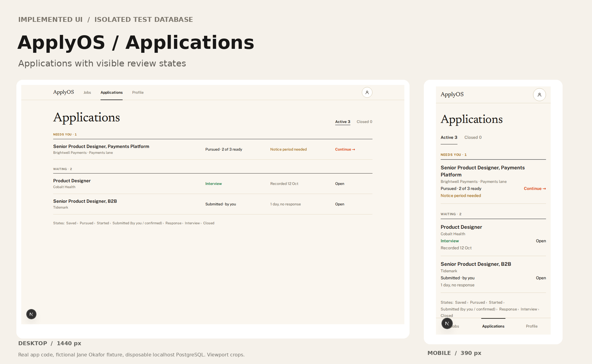
Task: Select Closed 0 filter in mobile view
Action: click(x=473, y=137)
